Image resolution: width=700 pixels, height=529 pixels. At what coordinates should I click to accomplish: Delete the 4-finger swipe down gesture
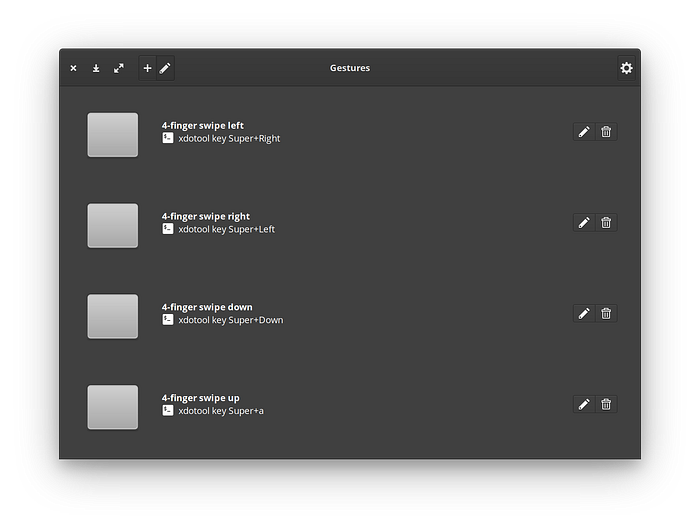coord(606,313)
